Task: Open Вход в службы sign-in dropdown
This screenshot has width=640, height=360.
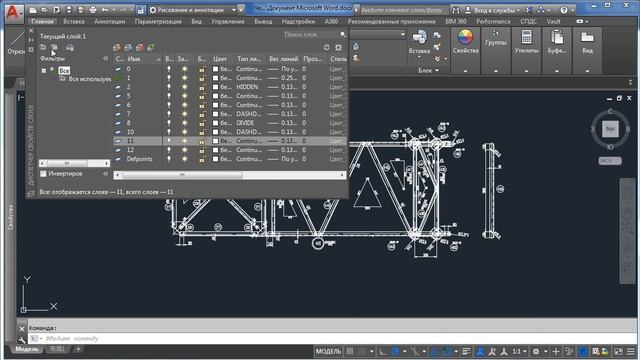Action: (x=494, y=10)
